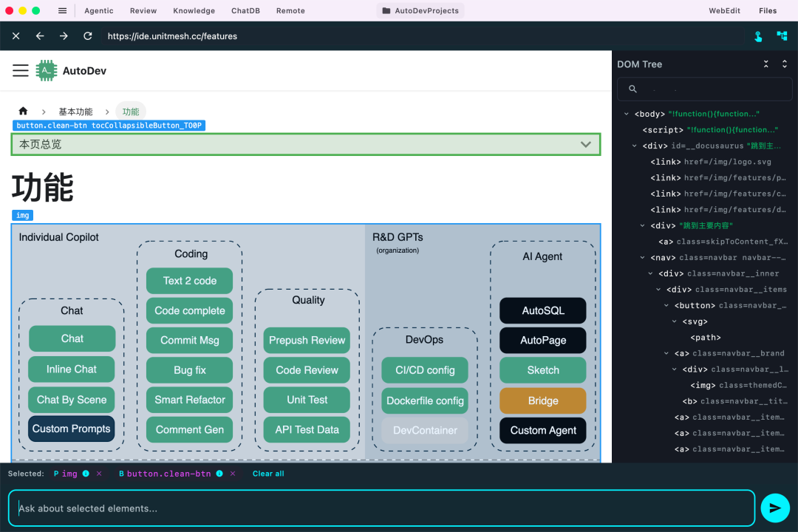Screen dimensions: 798x532
Task: Toggle the DOM tree panel icon
Action: [782, 35]
